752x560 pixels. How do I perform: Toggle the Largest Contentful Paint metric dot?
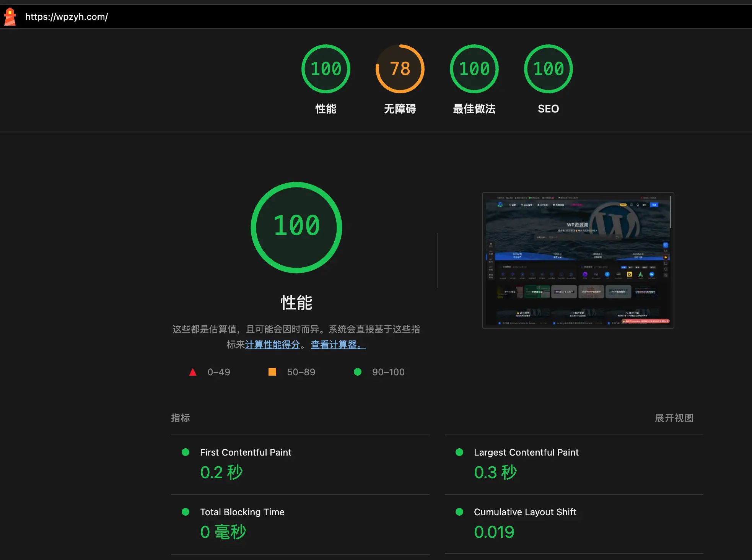point(460,452)
